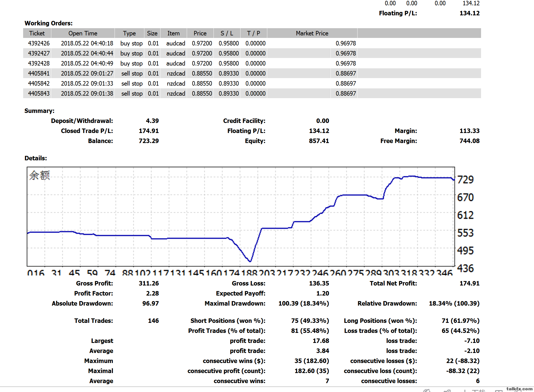Select ticket number 4405841

39,73
